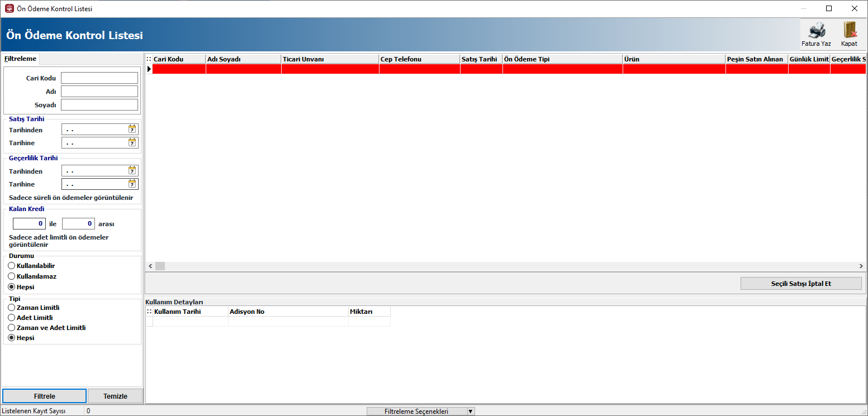Open calendar for Geçerlilik Tarihi Tarihine
This screenshot has width=868, height=416.
[132, 184]
